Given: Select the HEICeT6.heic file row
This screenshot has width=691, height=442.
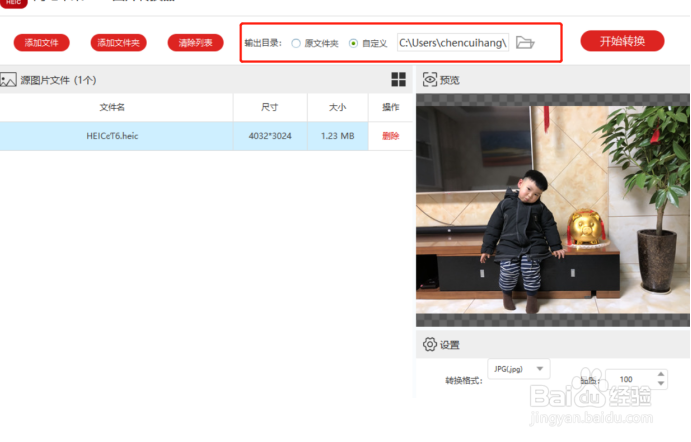Looking at the screenshot, I should tap(206, 136).
